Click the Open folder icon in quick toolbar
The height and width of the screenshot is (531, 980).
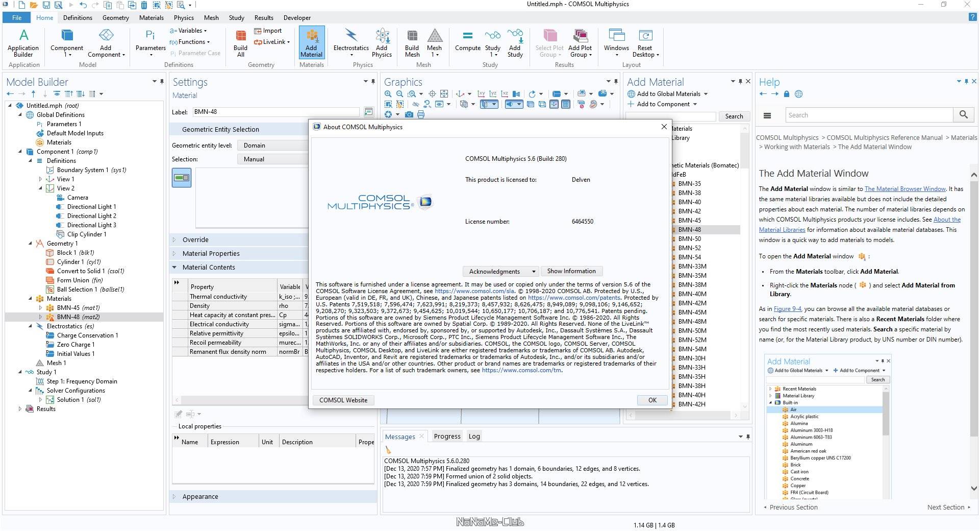(34, 5)
